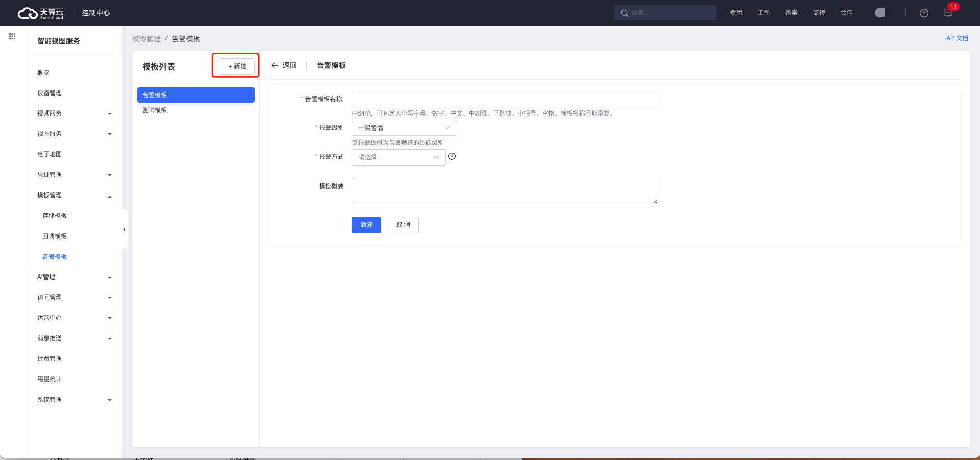Click the user avatar icon in header
The width and height of the screenshot is (980, 460).
pos(879,13)
